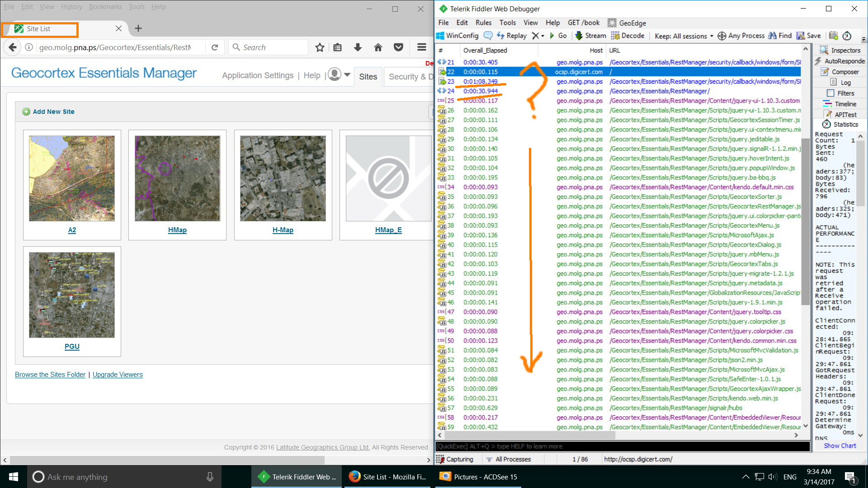Viewport: 868px width, 488px height.
Task: Show hidden system tray icons
Action: point(746,477)
